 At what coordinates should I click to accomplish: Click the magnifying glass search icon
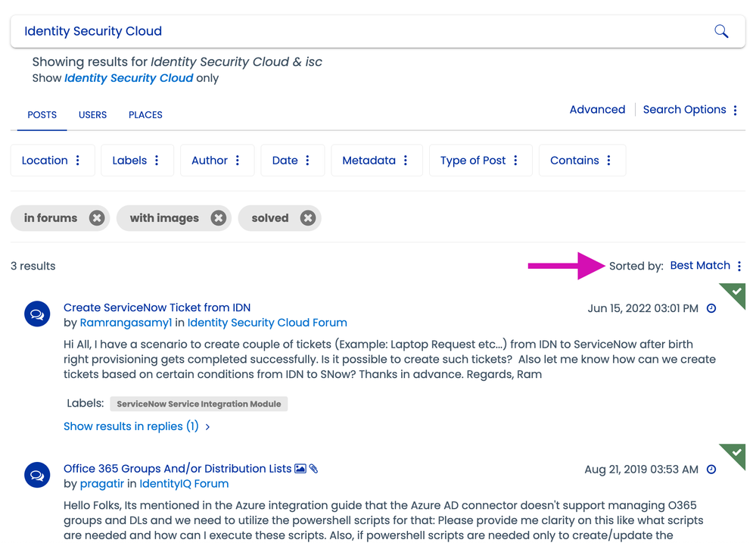(x=721, y=31)
